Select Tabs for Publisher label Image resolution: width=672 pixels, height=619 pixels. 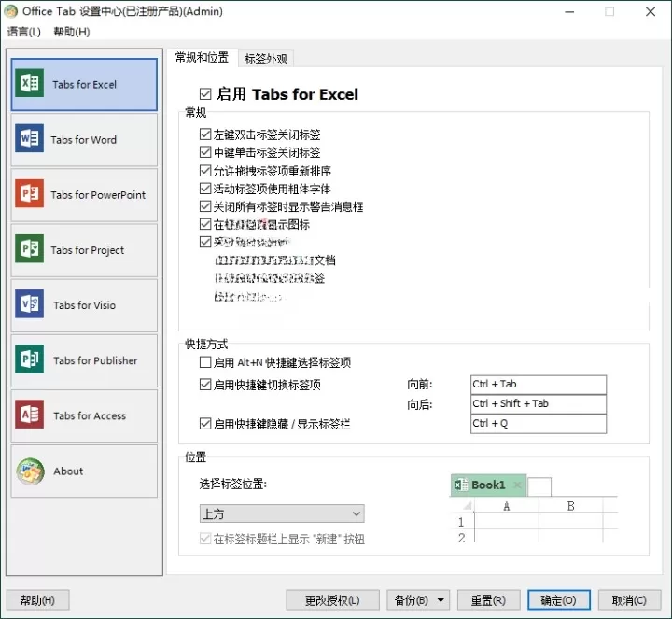click(x=95, y=360)
